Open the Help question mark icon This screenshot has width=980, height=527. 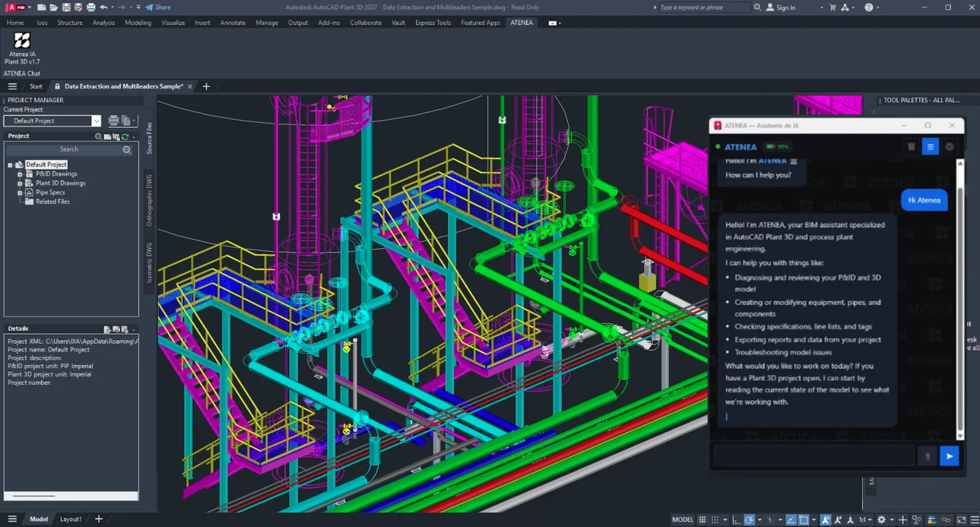[x=869, y=7]
